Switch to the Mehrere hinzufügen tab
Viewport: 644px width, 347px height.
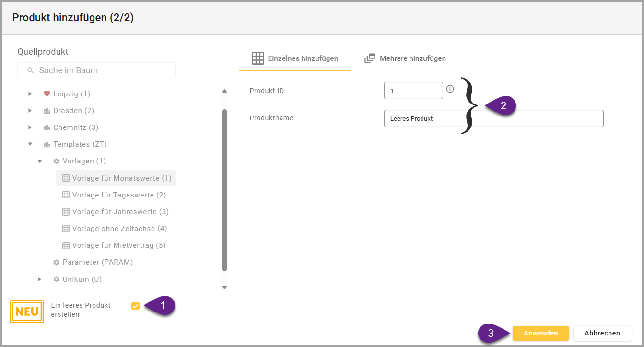click(x=405, y=58)
